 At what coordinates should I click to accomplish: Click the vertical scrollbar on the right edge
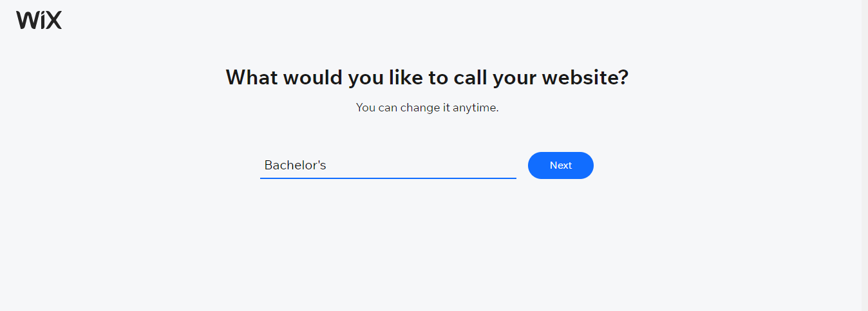864,155
